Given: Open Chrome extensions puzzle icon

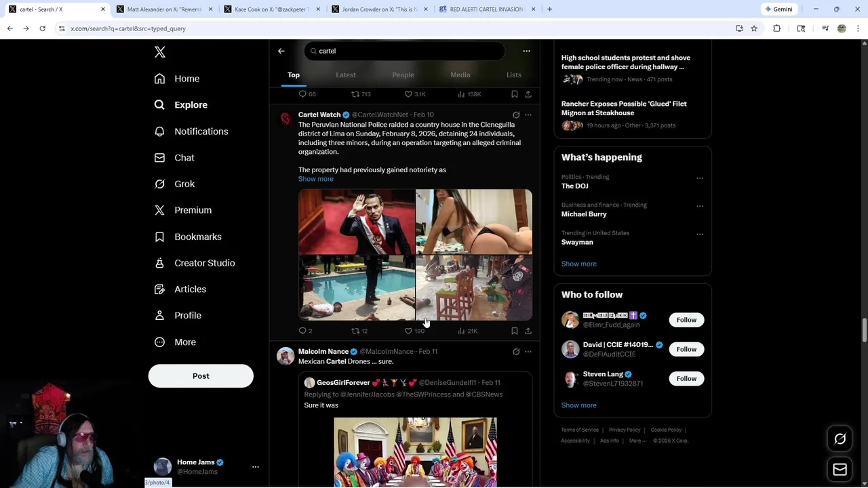Looking at the screenshot, I should click(777, 28).
